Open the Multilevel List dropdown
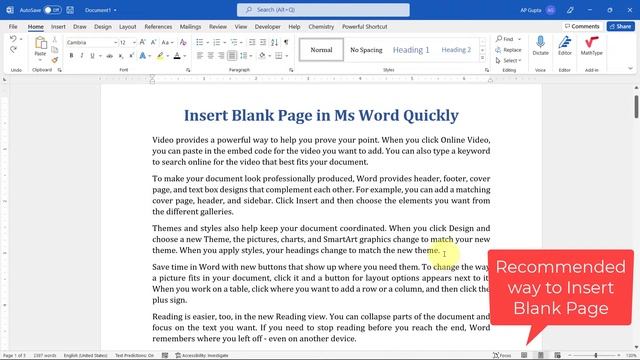 (x=242, y=42)
